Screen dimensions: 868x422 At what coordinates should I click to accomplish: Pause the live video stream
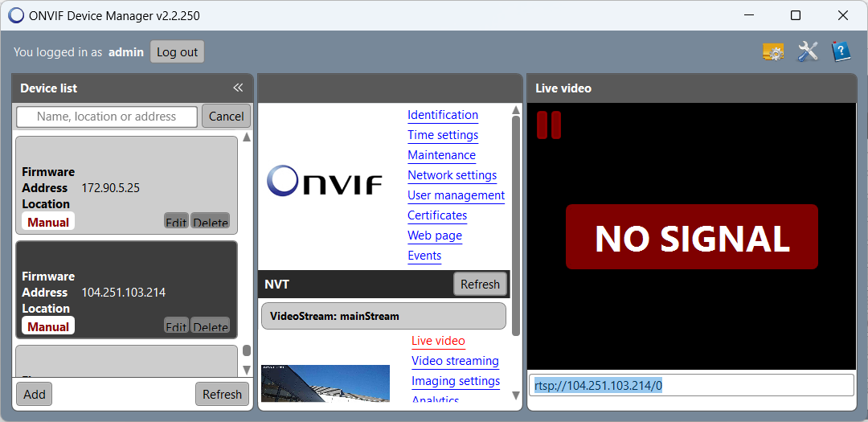pos(549,125)
